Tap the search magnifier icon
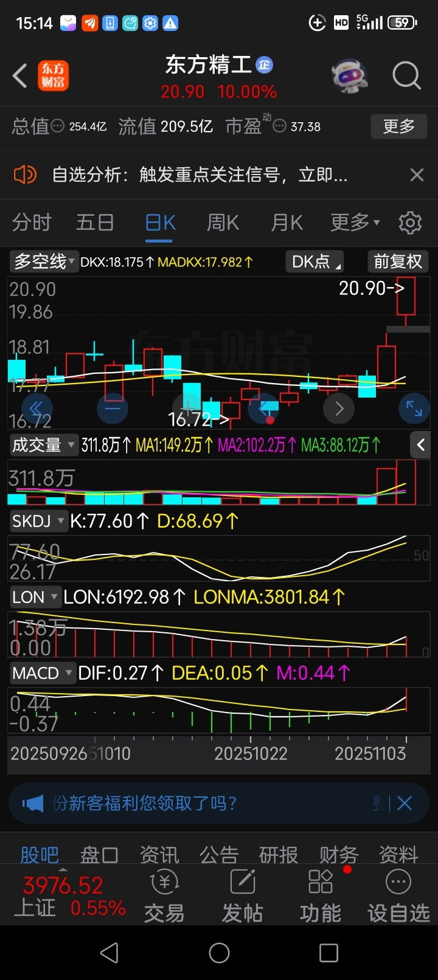Image resolution: width=438 pixels, height=980 pixels. coord(406,76)
